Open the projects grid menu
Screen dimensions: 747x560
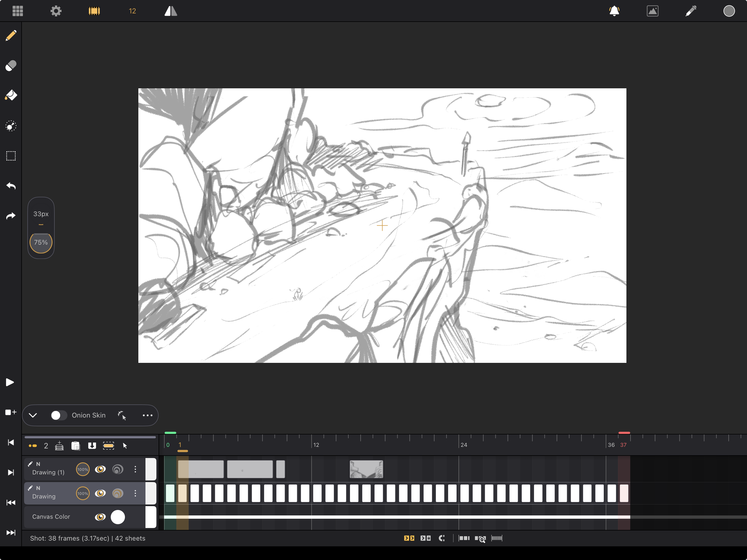click(x=17, y=11)
